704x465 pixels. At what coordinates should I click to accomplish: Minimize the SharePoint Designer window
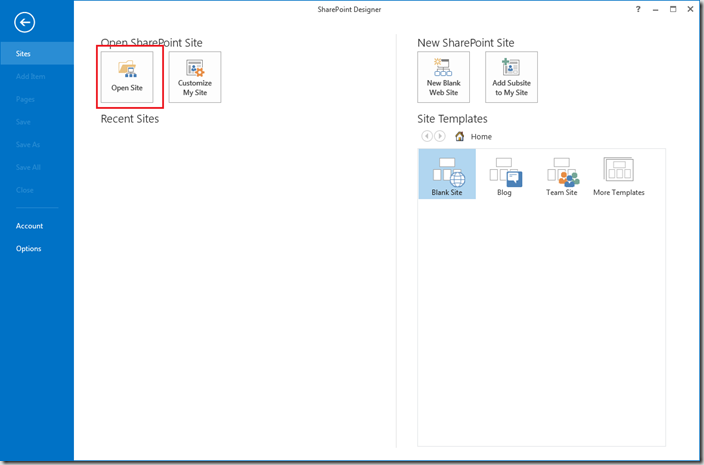656,9
